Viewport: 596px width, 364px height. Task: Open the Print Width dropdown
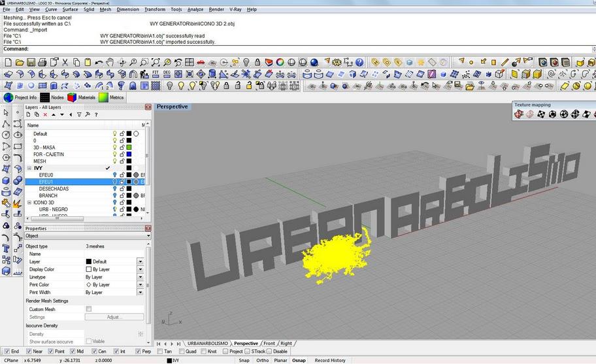click(x=141, y=292)
